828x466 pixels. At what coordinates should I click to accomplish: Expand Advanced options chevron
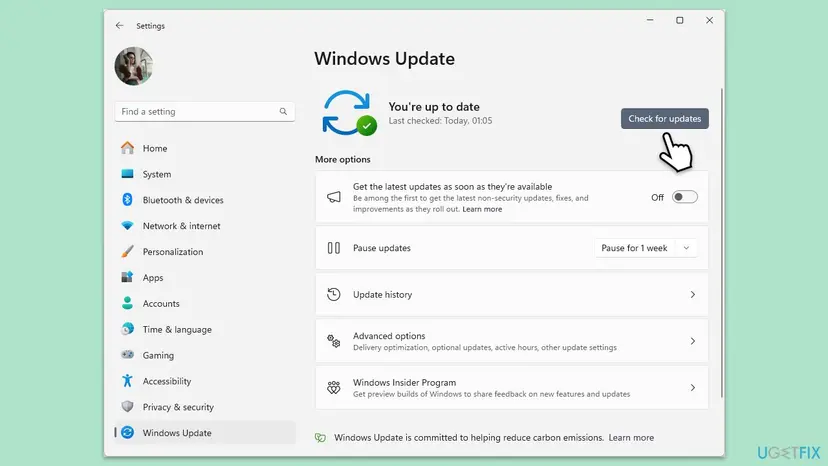coord(692,341)
